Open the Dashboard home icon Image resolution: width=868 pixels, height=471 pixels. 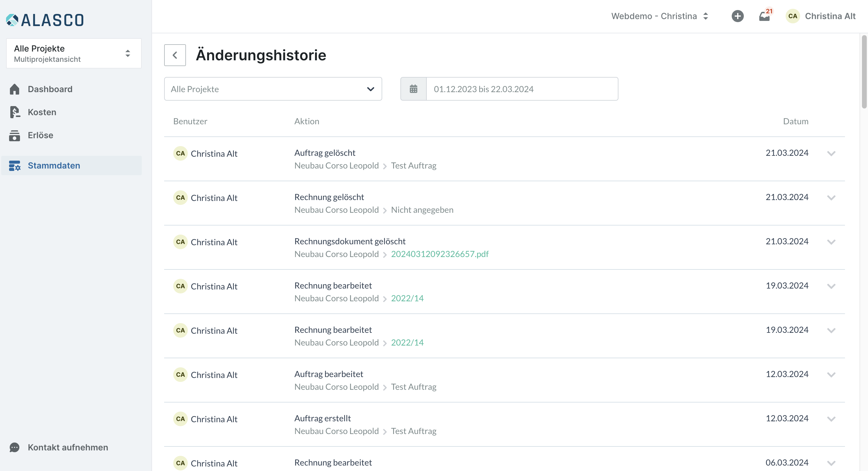coord(15,89)
